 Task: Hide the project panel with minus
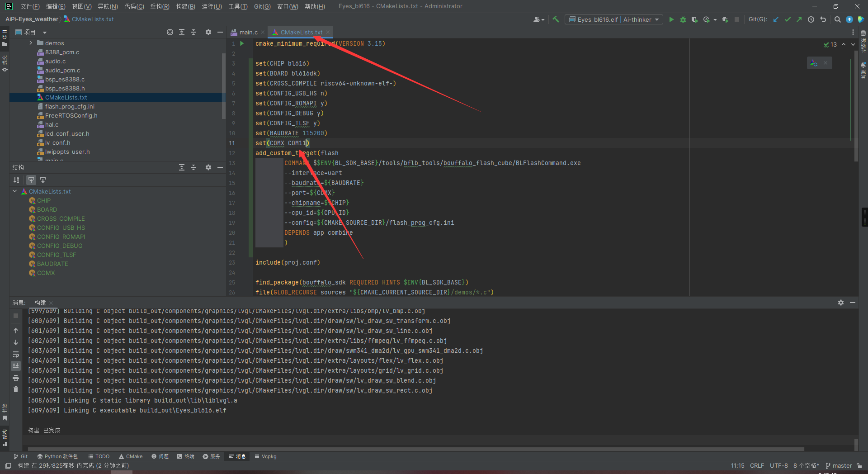coord(220,32)
